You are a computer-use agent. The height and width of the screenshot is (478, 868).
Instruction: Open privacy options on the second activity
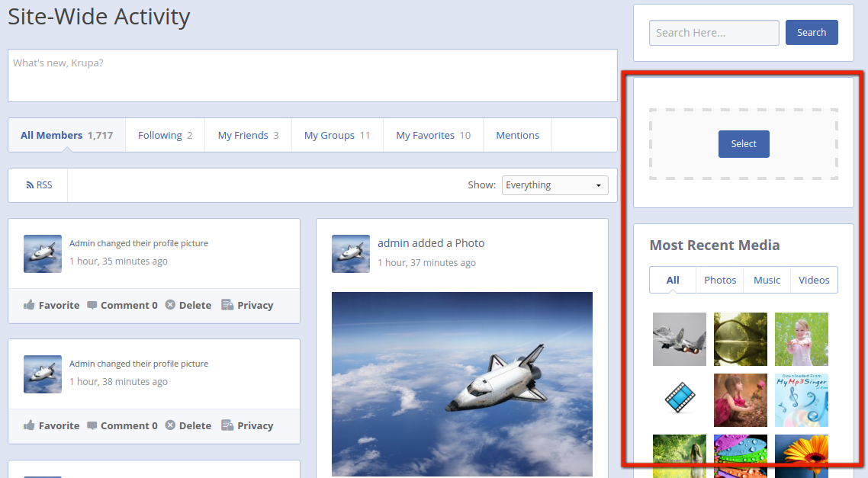[247, 425]
